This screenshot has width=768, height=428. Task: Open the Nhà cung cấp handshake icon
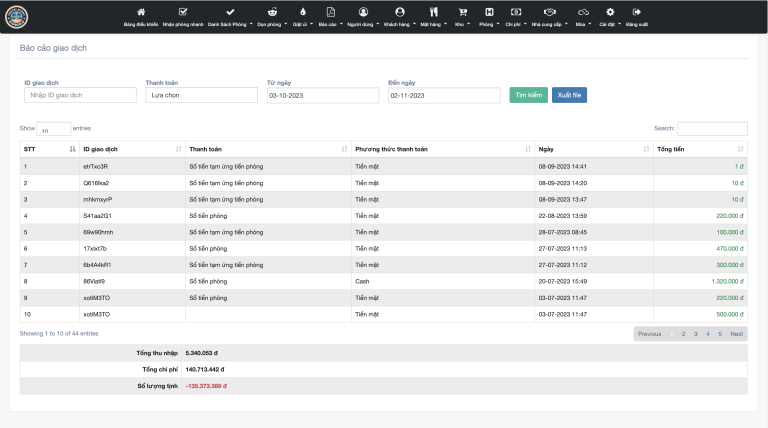coord(550,12)
